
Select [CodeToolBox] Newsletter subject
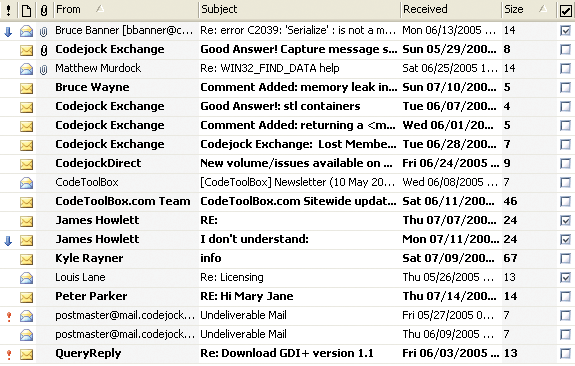pos(297,182)
